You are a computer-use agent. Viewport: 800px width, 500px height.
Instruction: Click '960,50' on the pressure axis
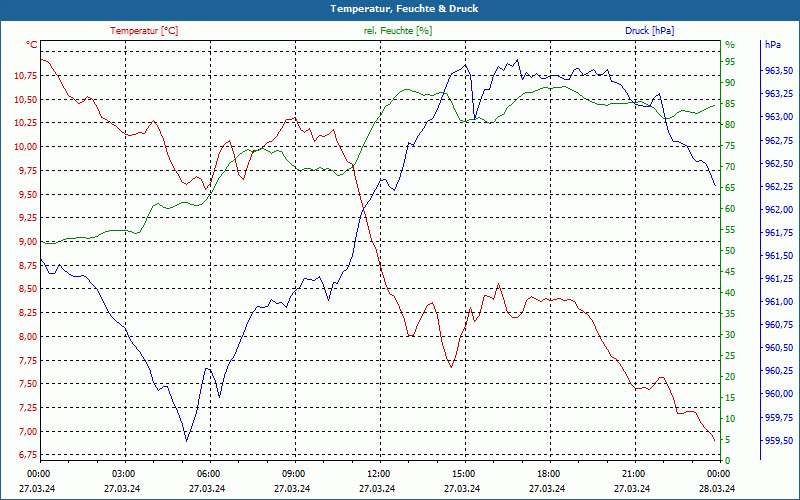coord(780,348)
